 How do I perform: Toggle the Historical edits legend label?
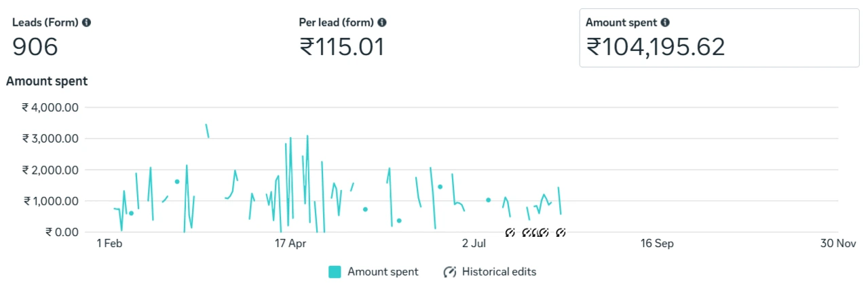[499, 272]
